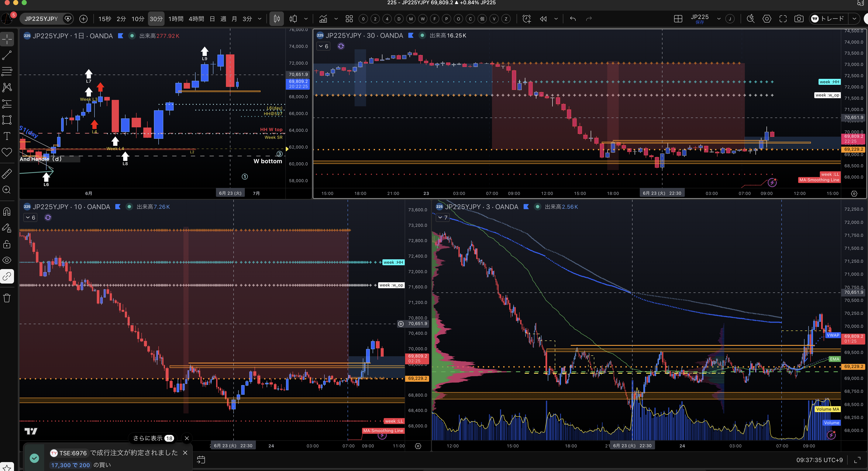Select the ruler measure tool
The height and width of the screenshot is (471, 868).
coord(7,173)
